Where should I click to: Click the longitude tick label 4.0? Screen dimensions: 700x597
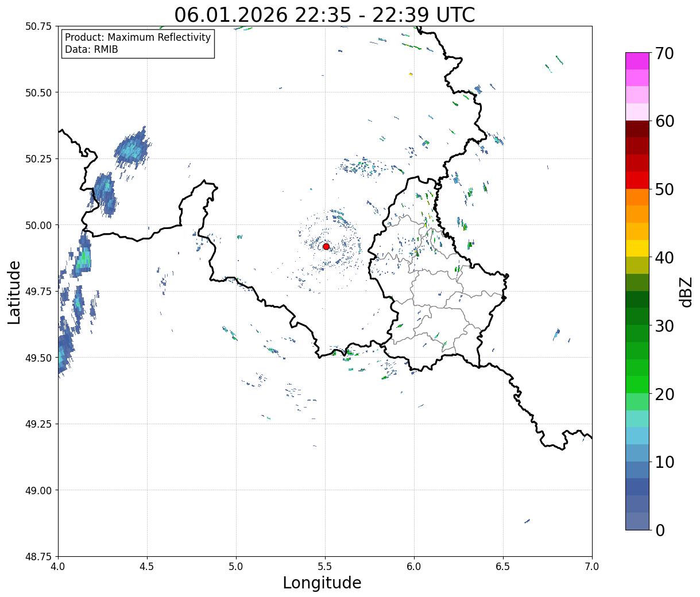point(58,566)
